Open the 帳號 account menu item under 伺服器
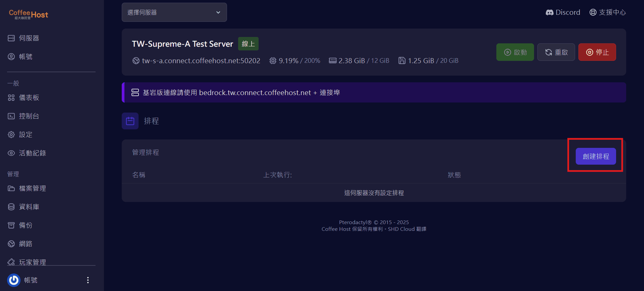Screen dimensions: 644x291 click(x=20, y=57)
